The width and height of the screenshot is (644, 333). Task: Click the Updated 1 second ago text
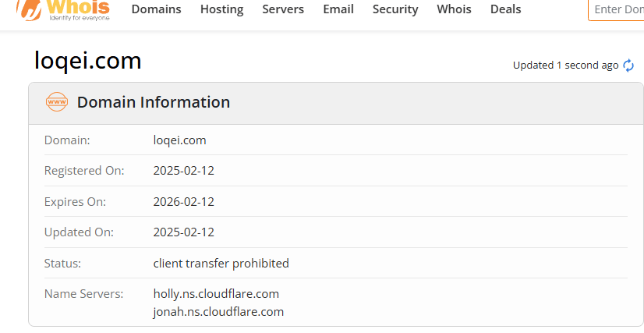pos(565,66)
